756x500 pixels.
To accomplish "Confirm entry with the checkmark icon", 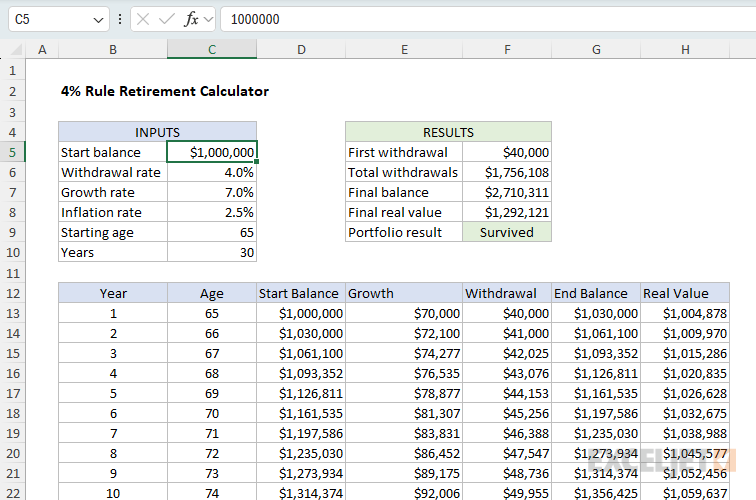I will coord(166,19).
